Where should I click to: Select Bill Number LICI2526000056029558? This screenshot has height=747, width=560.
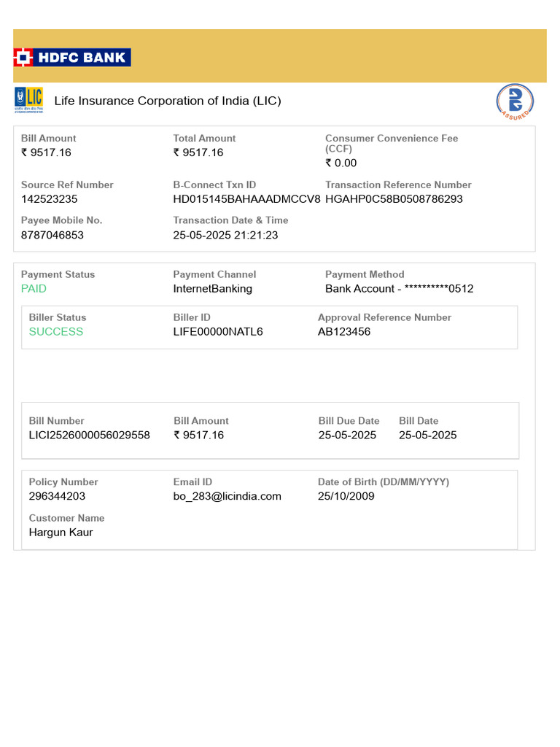(90, 435)
